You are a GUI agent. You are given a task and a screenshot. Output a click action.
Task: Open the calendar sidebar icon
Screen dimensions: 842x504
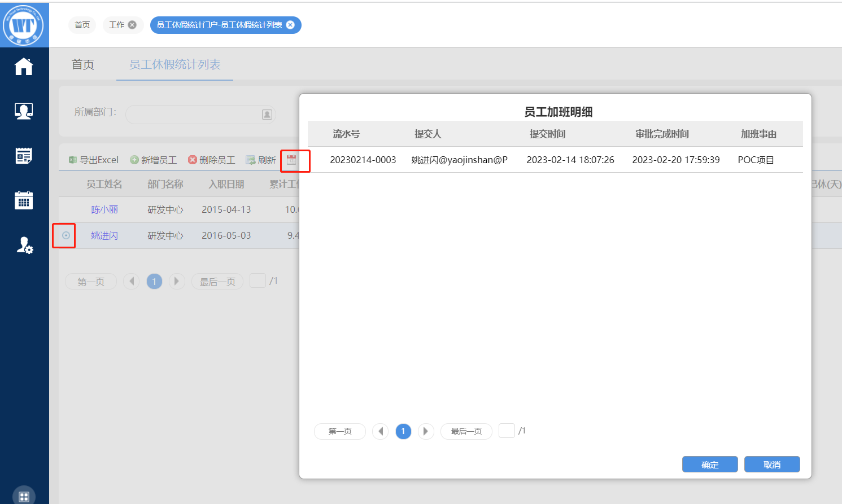coord(24,200)
